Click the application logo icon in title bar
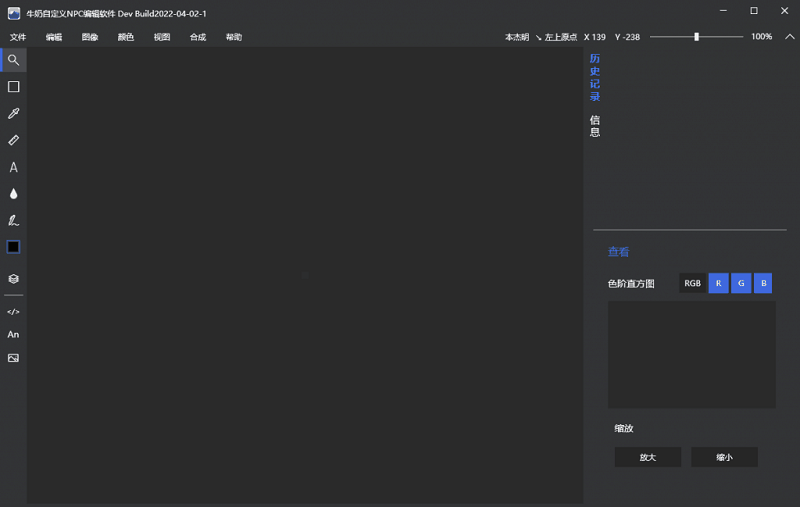This screenshot has width=800, height=507. (14, 13)
